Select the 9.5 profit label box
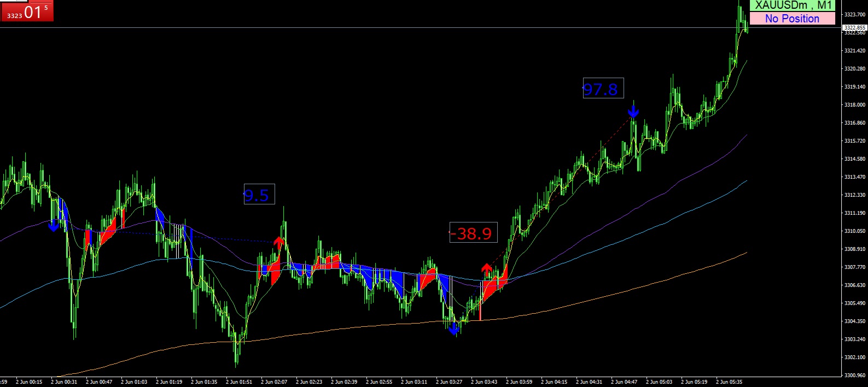Screen dimensions: 868x387 (259, 195)
